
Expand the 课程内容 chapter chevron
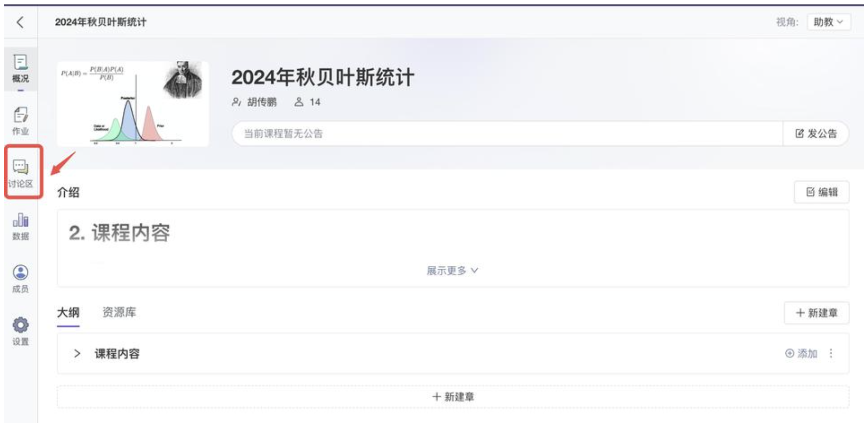pos(77,353)
